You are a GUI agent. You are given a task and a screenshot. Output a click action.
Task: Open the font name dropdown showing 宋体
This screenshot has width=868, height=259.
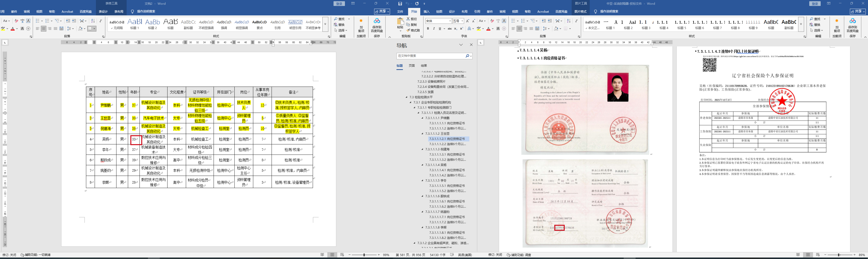pyautogui.click(x=438, y=21)
